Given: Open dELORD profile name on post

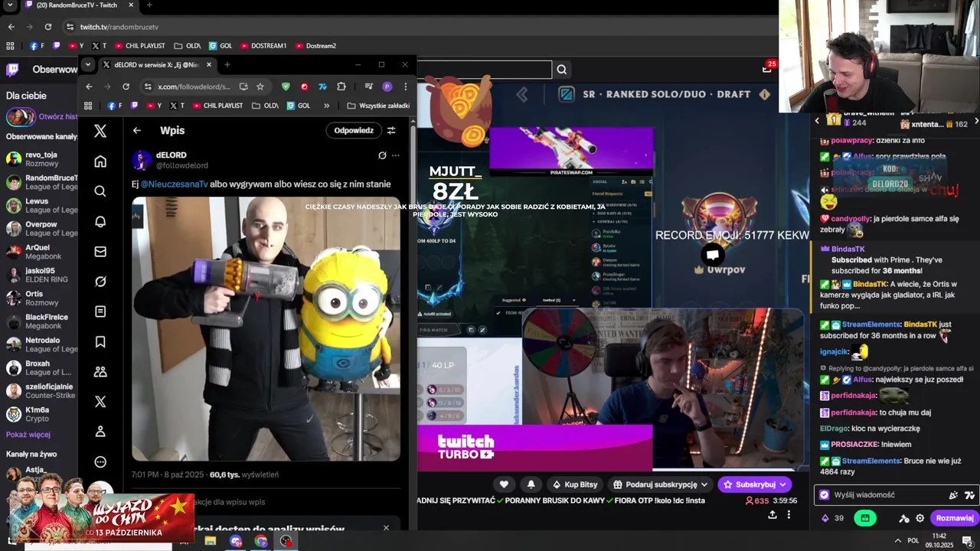Looking at the screenshot, I should [x=171, y=155].
